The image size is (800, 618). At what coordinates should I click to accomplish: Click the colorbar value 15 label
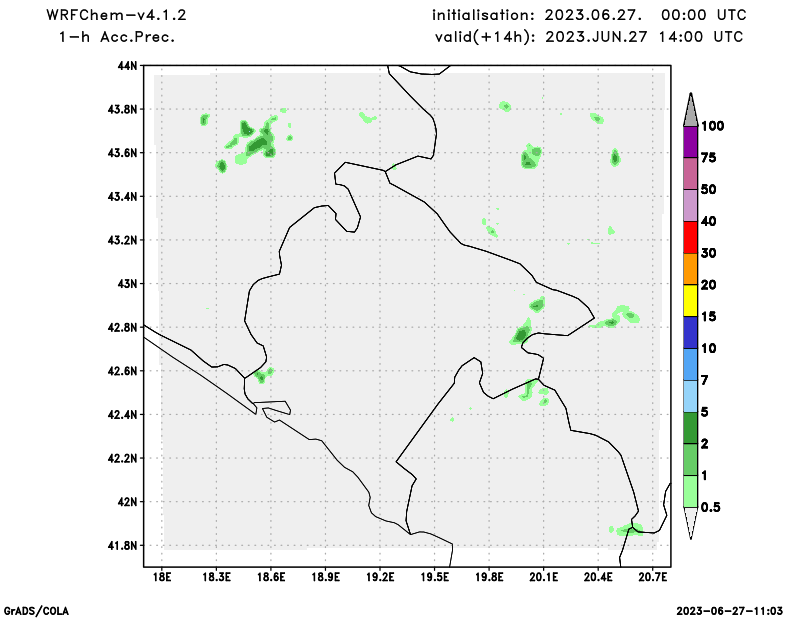click(x=708, y=317)
